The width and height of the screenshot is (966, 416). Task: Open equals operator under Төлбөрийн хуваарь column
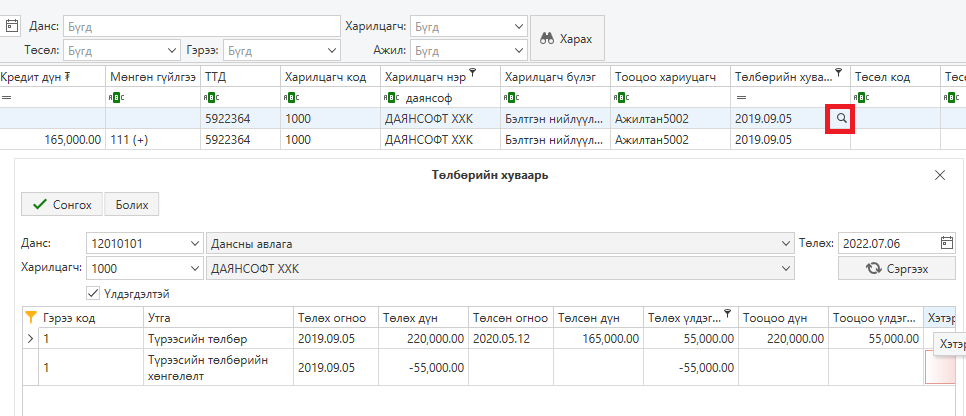[741, 97]
